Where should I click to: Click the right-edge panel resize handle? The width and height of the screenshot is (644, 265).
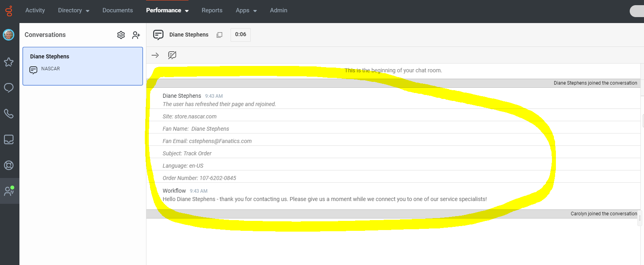click(x=640, y=218)
